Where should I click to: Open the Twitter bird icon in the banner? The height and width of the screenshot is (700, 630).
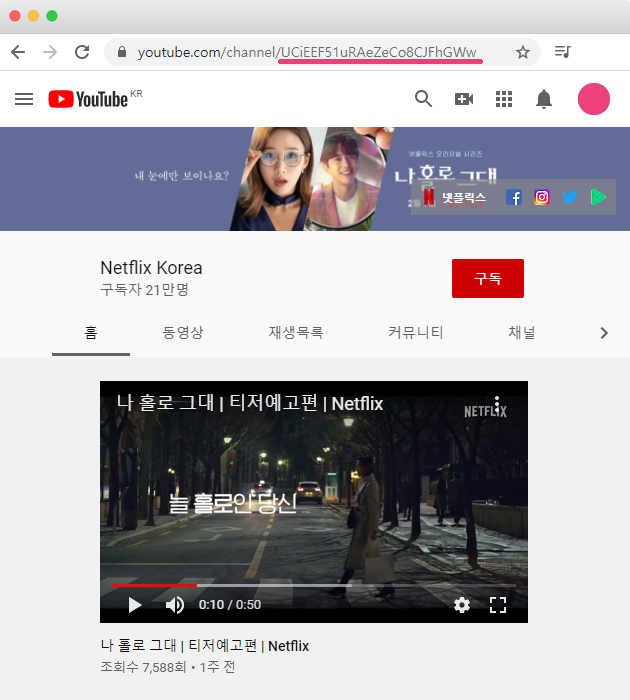click(x=569, y=197)
